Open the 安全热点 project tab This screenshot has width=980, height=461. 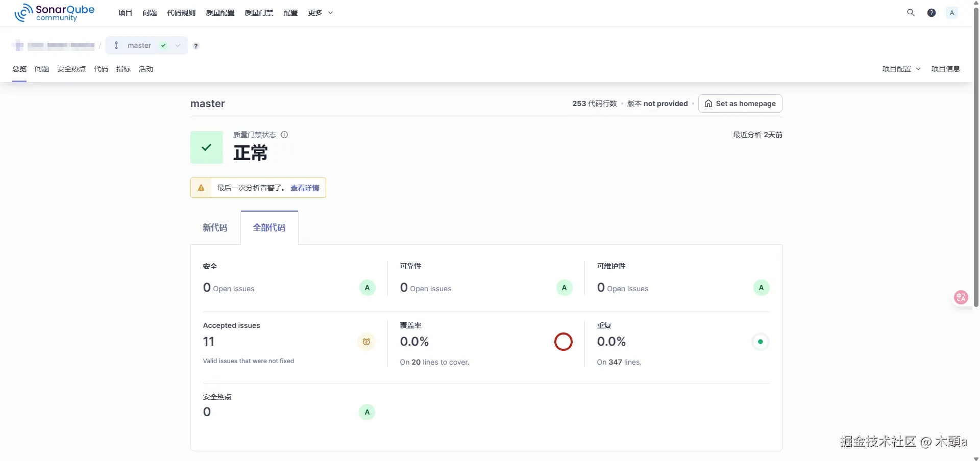[x=71, y=69]
